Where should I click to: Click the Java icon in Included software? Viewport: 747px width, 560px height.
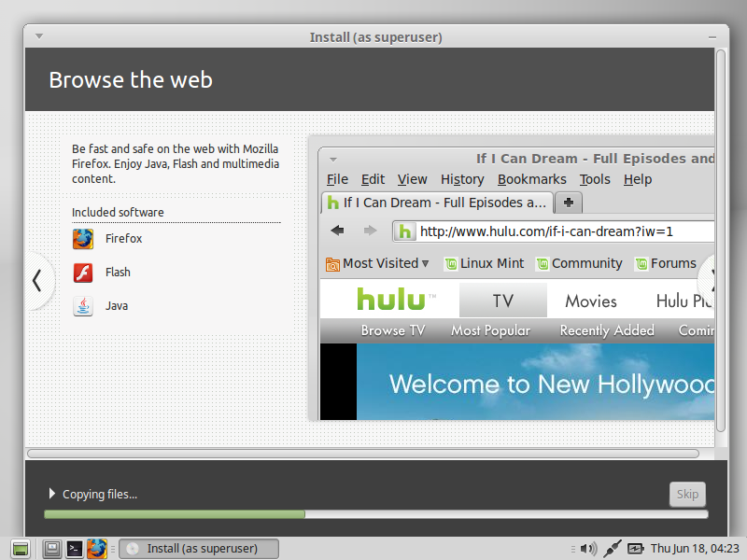(83, 306)
